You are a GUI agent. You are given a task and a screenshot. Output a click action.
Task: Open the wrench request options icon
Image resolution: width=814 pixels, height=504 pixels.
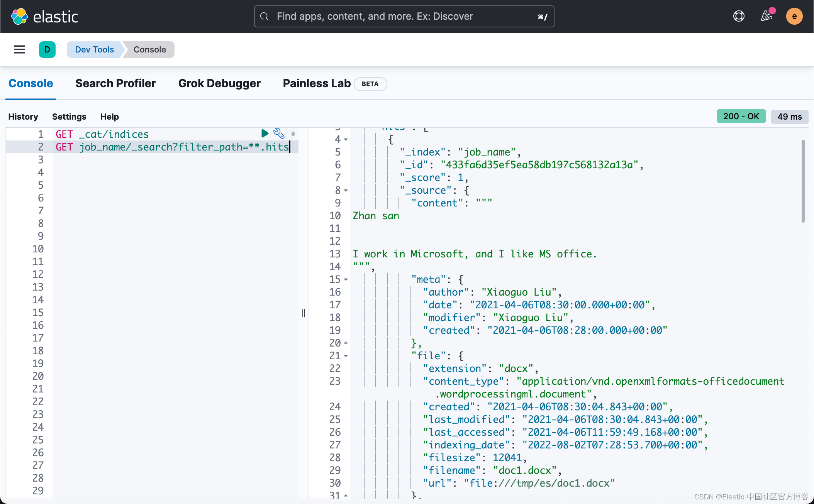click(279, 134)
